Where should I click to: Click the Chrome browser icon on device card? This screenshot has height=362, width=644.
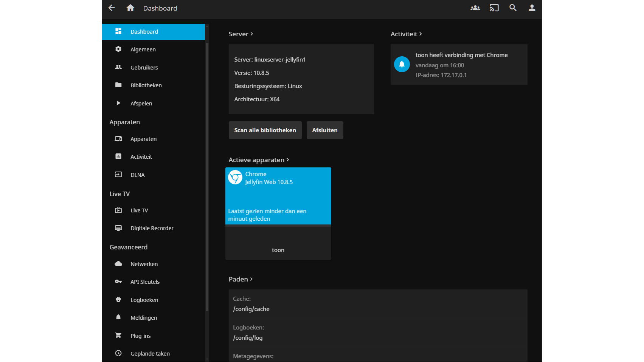coord(235,177)
